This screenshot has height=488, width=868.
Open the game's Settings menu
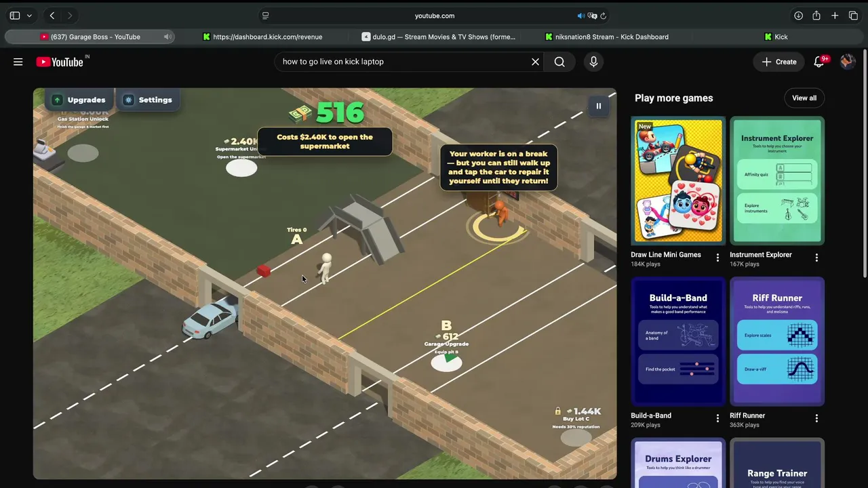pyautogui.click(x=148, y=100)
